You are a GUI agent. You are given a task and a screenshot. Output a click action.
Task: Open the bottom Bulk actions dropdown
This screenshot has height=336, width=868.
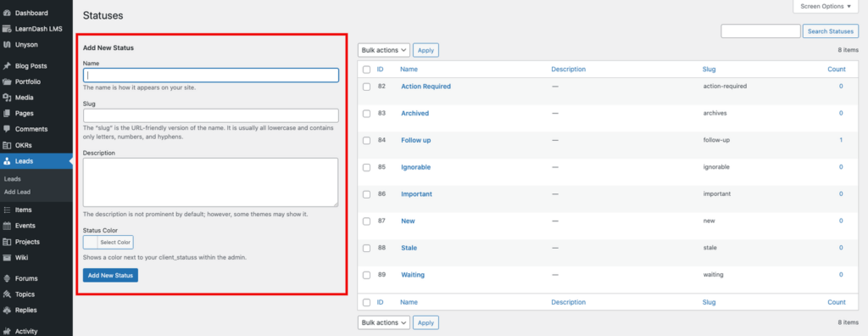pyautogui.click(x=384, y=322)
